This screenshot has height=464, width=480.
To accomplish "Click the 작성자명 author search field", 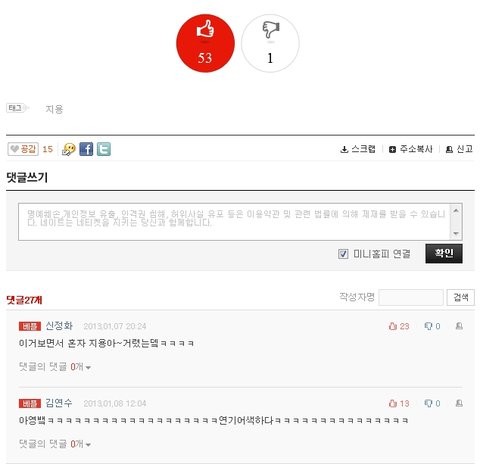I will click(x=411, y=297).
